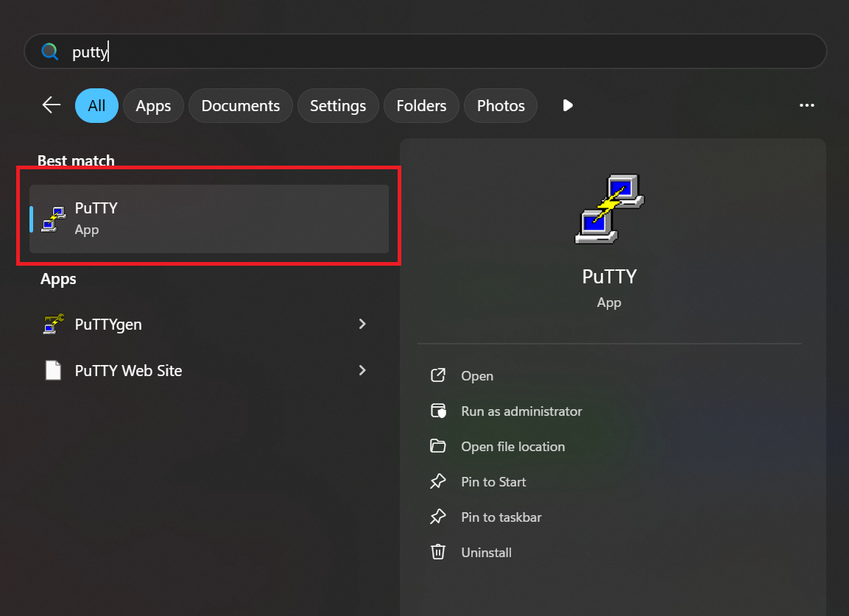Open file location of PuTTY
The image size is (849, 616).
point(512,447)
